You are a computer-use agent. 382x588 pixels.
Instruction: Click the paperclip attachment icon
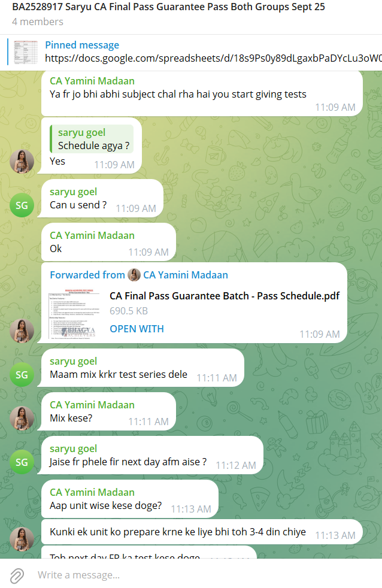click(x=17, y=575)
